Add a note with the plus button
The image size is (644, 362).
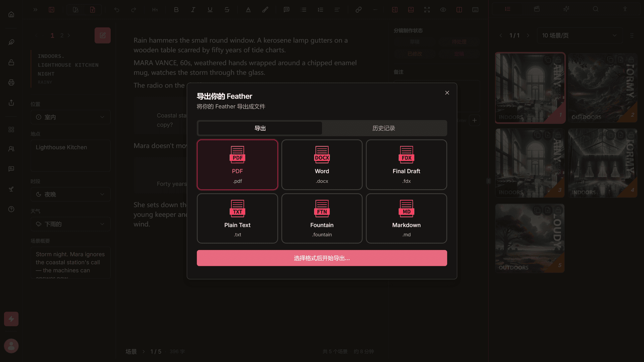(x=475, y=120)
